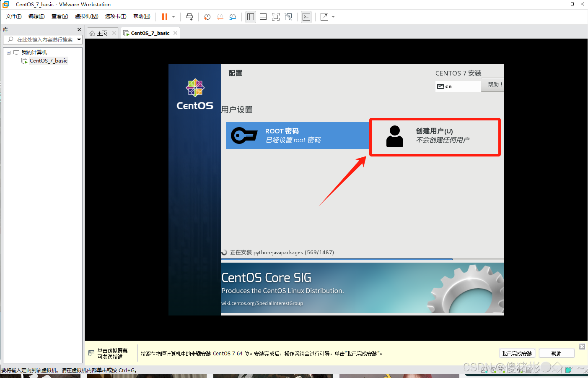
Task: Open the 帮助(H) menu
Action: (x=142, y=16)
